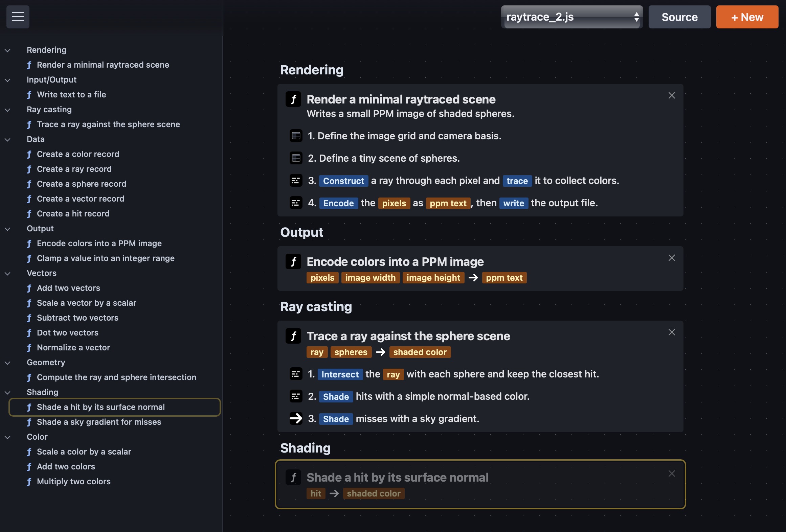Click the f icon on the Encode colors card
Viewport: 786px width, 532px height.
coord(294,261)
